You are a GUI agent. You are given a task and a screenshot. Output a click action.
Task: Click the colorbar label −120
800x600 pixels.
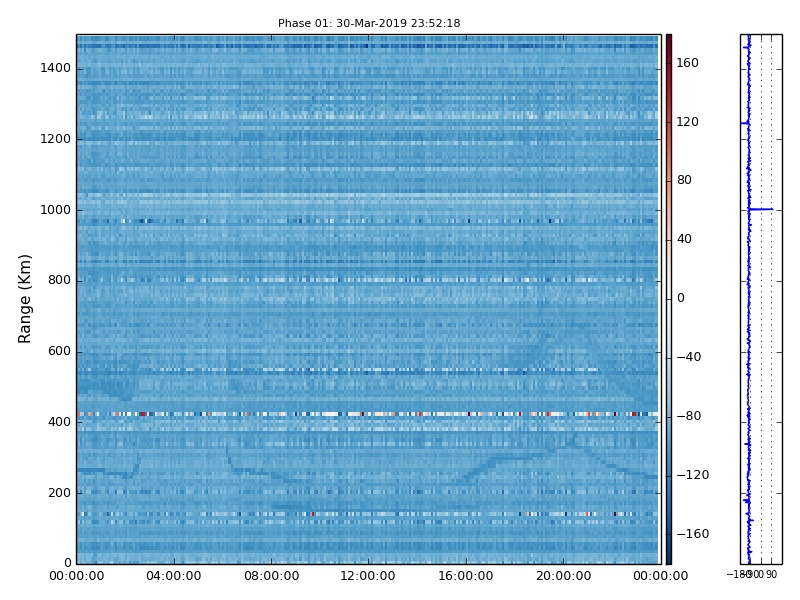[x=693, y=476]
